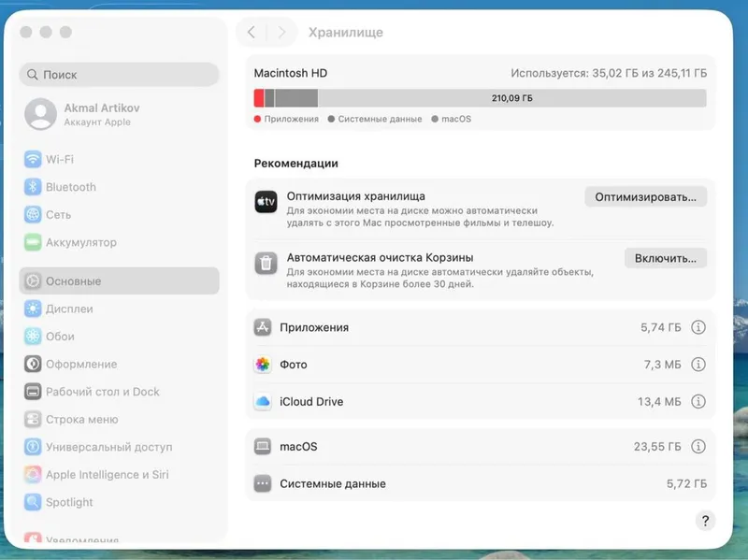The image size is (748, 560).
Task: Go forward with the right chevron
Action: [282, 33]
